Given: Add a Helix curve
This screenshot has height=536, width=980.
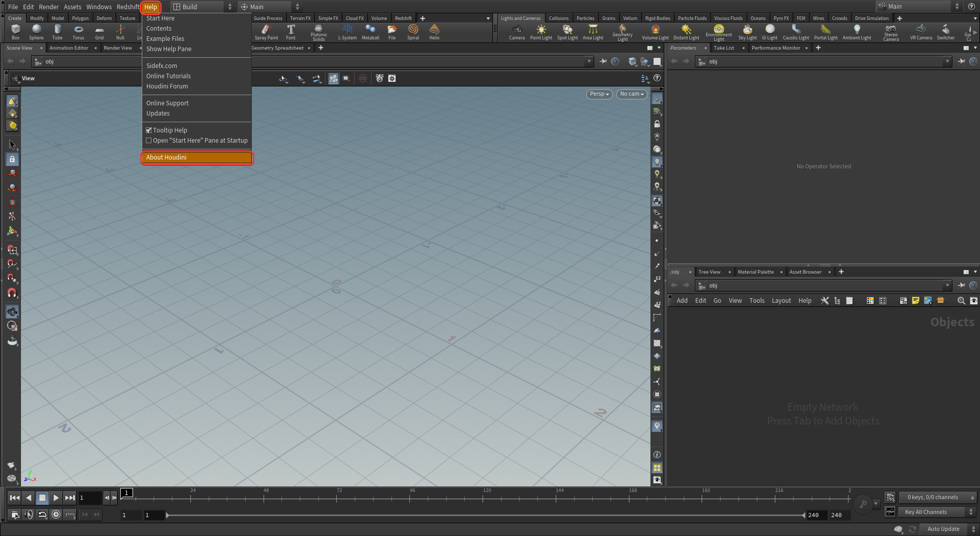Looking at the screenshot, I should [434, 32].
